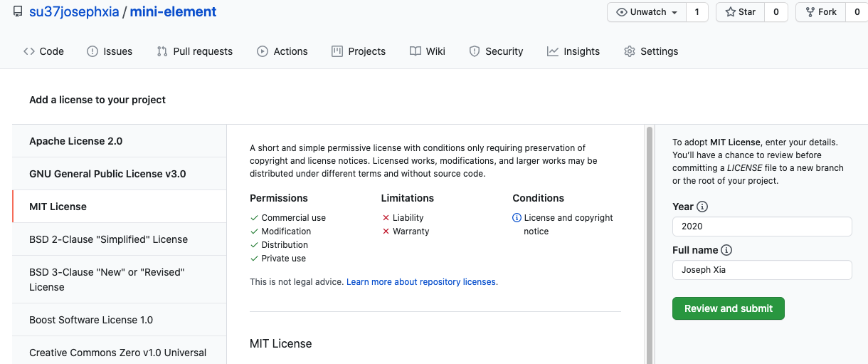Open the Security shield tab
The width and height of the screenshot is (868, 364).
(x=496, y=51)
